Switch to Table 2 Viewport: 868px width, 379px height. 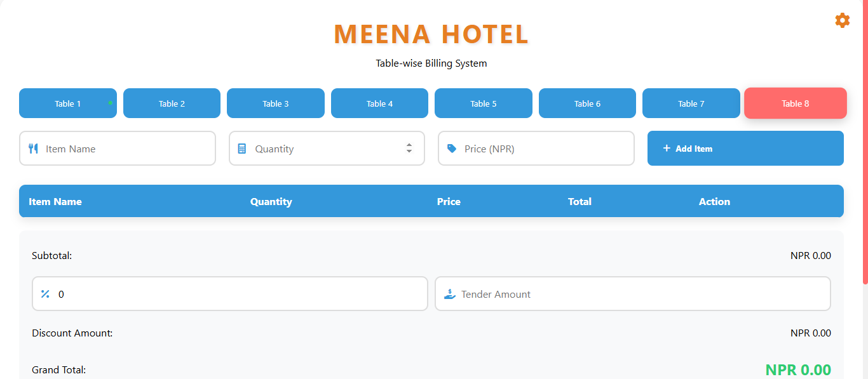[172, 103]
